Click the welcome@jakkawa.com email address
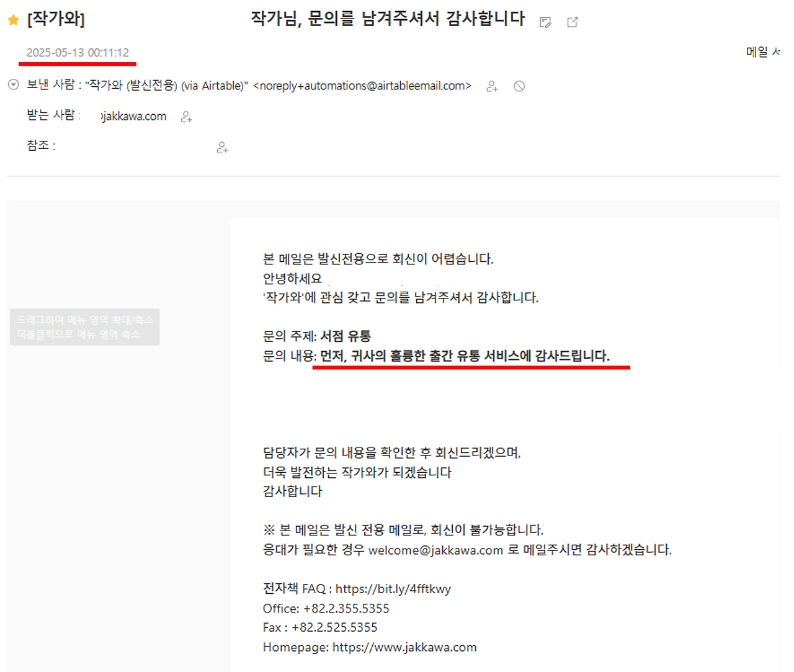 tap(434, 550)
